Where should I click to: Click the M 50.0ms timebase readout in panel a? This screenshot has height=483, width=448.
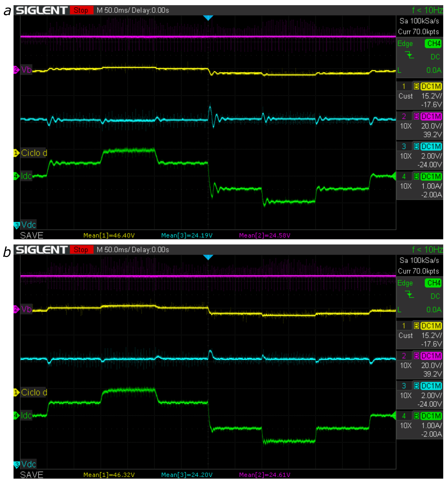(x=113, y=10)
